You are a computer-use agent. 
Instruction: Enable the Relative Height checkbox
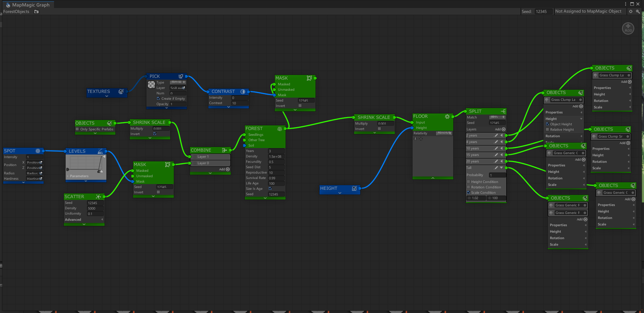547,129
